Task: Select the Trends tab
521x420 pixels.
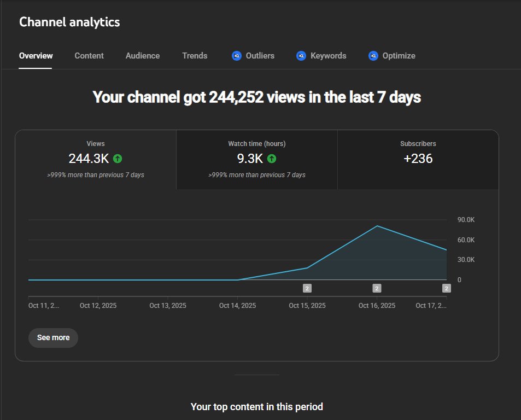Action: click(195, 55)
